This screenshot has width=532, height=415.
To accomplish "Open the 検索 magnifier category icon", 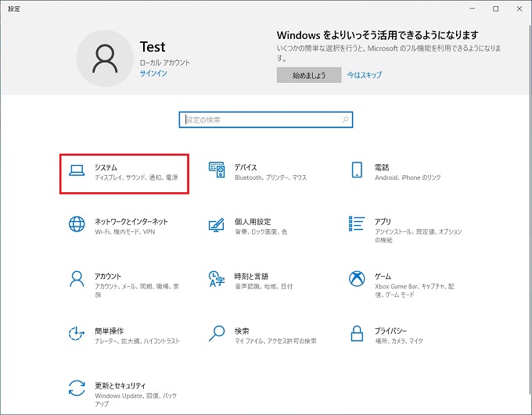I will (217, 333).
